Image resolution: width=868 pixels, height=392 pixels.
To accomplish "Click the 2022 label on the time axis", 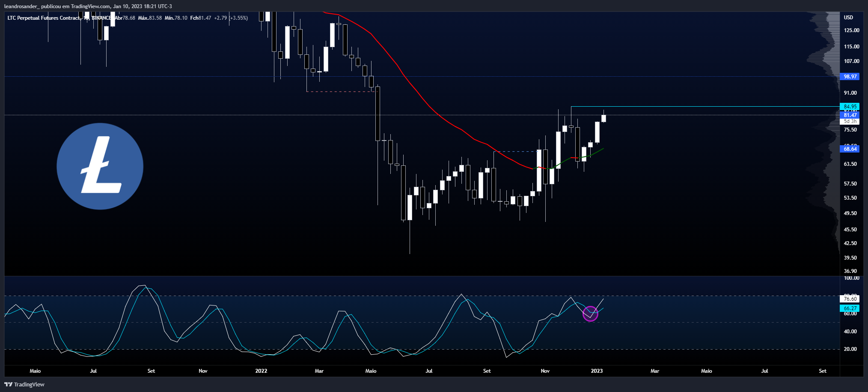I will (x=261, y=371).
